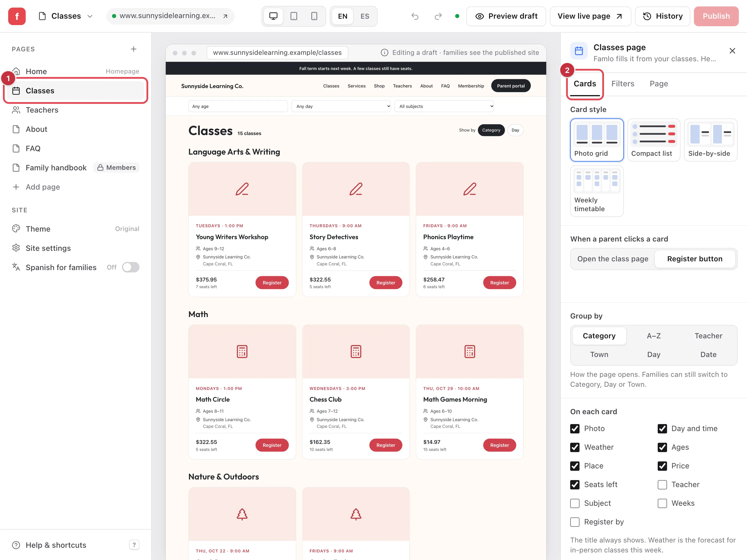Viewport: 747px width, 560px height.
Task: Open keyboard shortcuts question mark badge
Action: 134,545
